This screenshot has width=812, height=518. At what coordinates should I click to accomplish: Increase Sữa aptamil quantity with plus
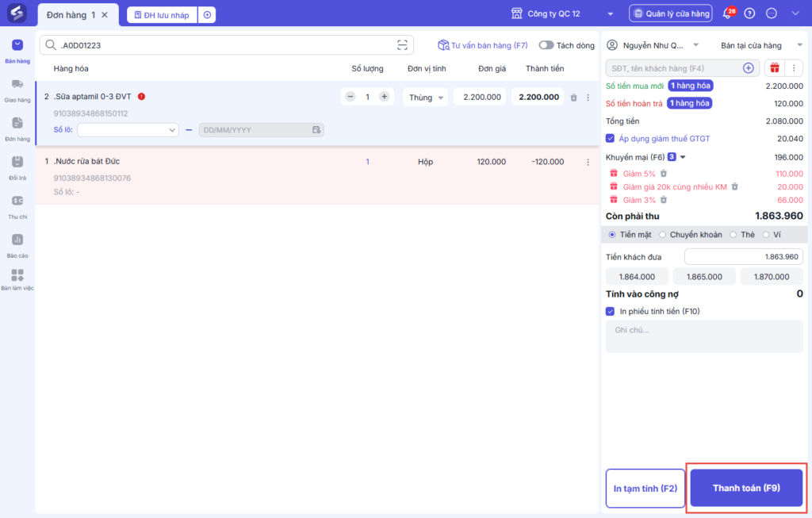tap(385, 97)
